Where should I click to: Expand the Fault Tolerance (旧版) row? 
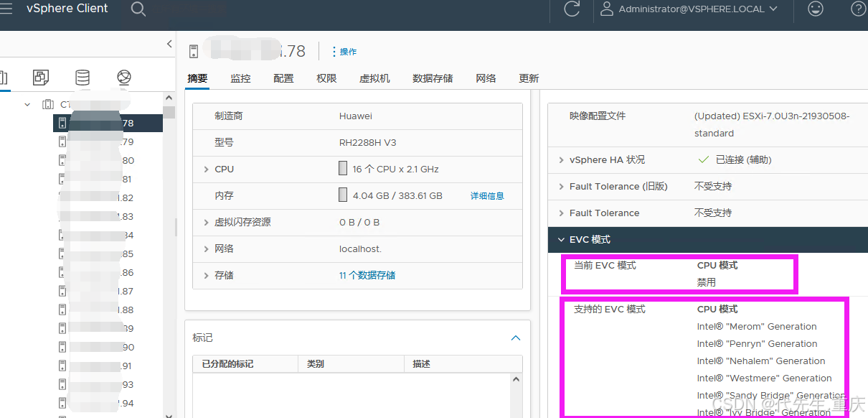pos(561,187)
